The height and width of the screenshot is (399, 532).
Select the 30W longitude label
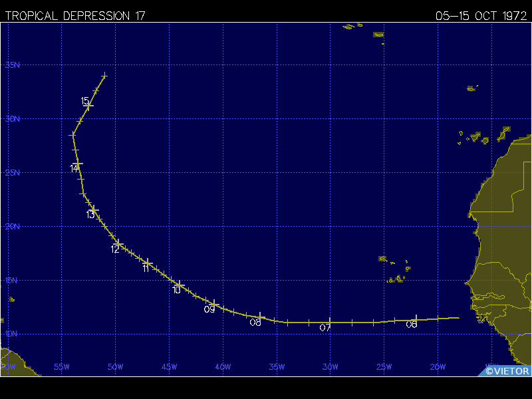pyautogui.click(x=330, y=366)
